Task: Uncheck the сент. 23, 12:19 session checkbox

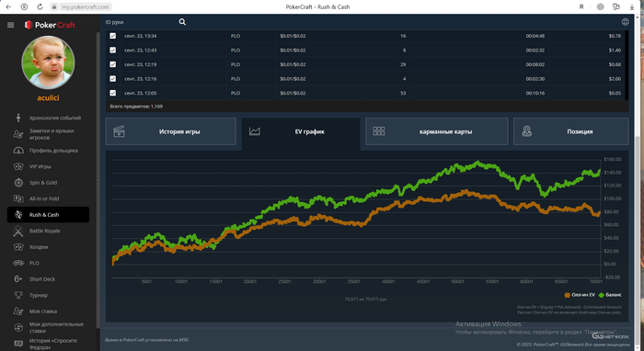Action: 112,64
